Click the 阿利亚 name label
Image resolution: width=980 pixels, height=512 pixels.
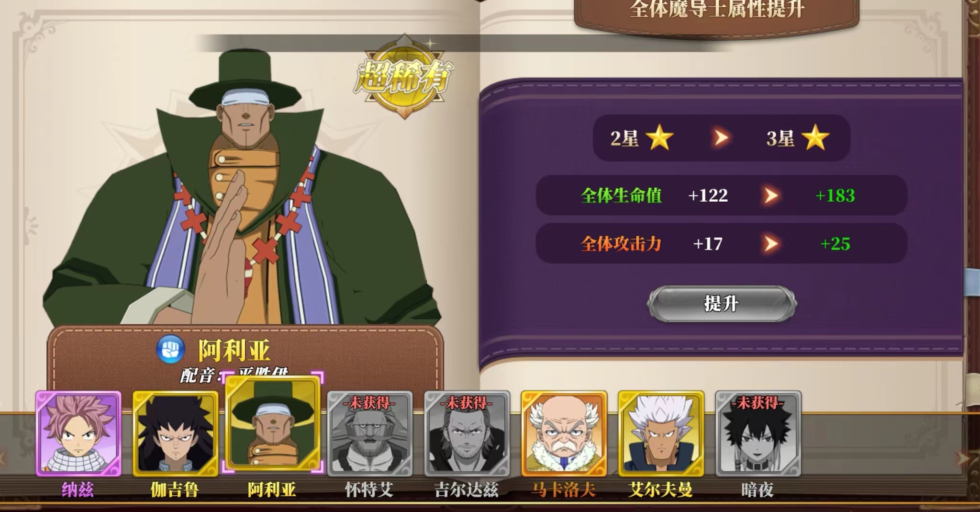coord(234,351)
